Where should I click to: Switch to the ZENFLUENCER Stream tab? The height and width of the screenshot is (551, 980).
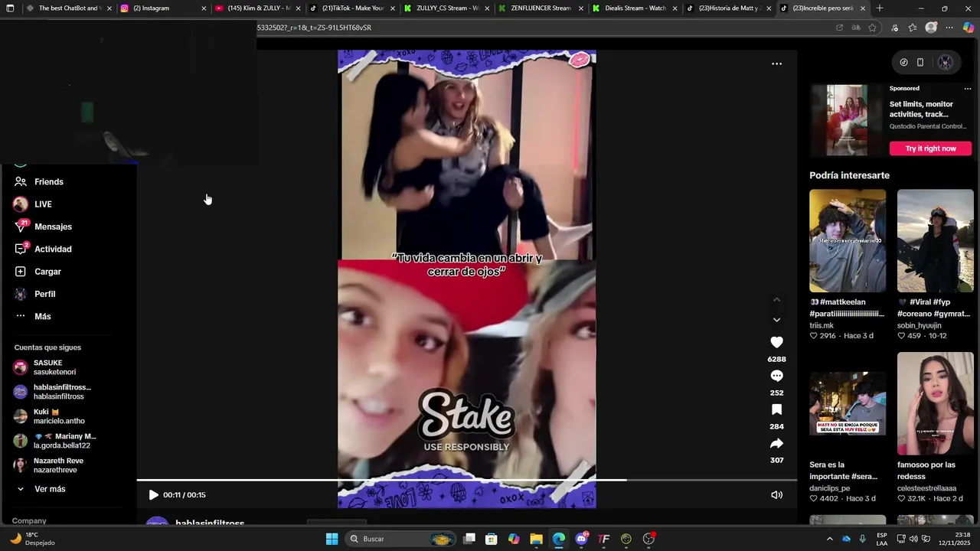[x=541, y=8]
